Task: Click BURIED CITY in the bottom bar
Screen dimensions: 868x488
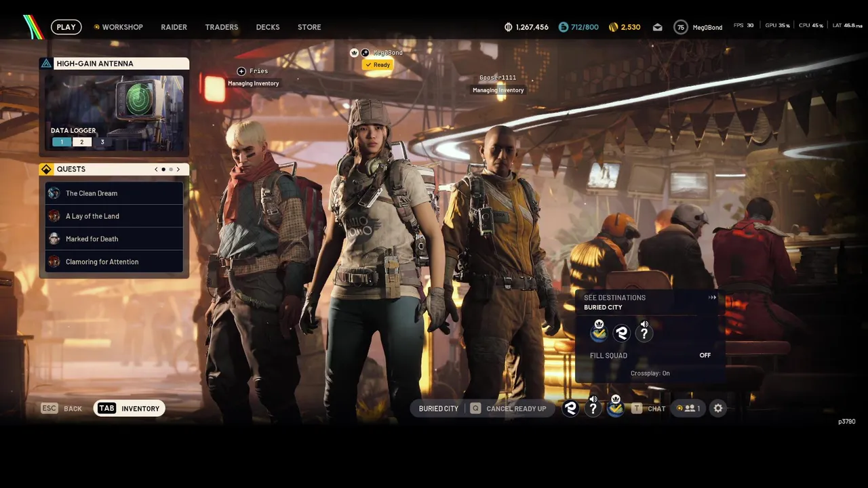Action: [x=439, y=409]
